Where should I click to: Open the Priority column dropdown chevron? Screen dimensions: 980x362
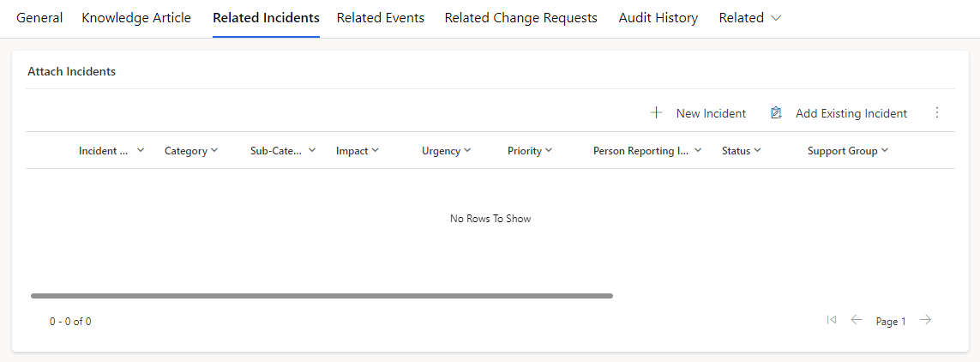549,151
